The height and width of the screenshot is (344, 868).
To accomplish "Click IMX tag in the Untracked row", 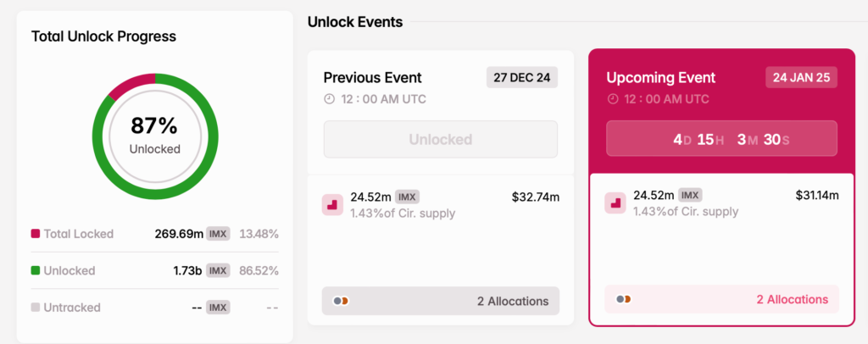I will coord(218,308).
